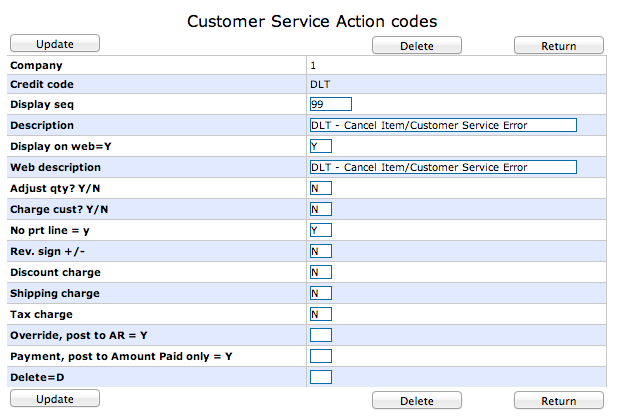The width and height of the screenshot is (617, 418).
Task: Click the top Delete button
Action: 416,45
